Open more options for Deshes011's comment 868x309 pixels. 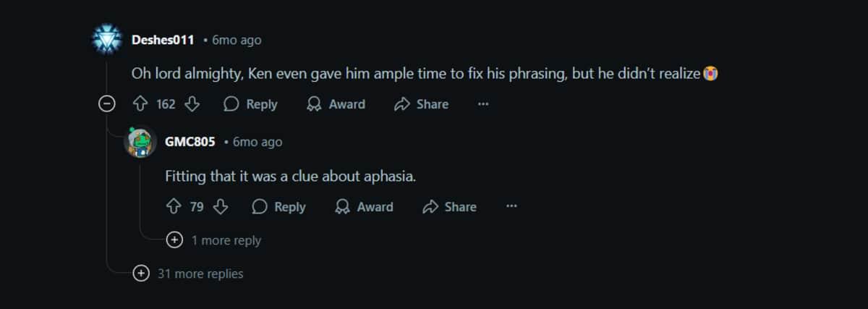(x=483, y=104)
